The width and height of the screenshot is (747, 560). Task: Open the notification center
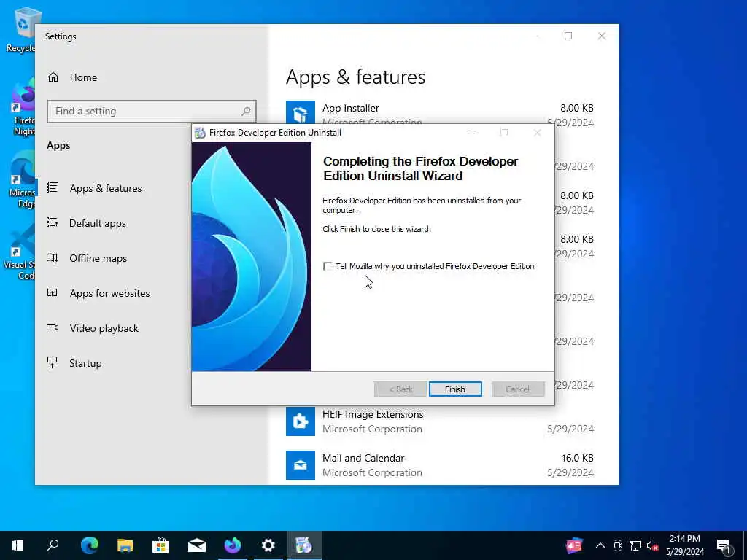tap(724, 545)
